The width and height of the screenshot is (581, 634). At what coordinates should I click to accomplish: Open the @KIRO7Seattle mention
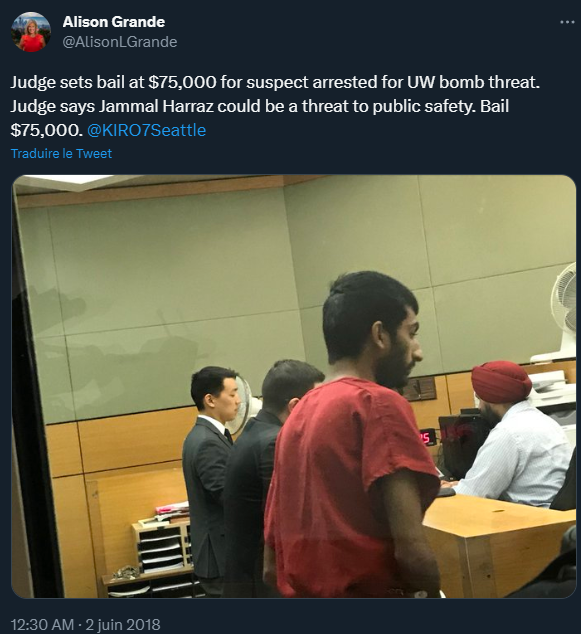(146, 130)
